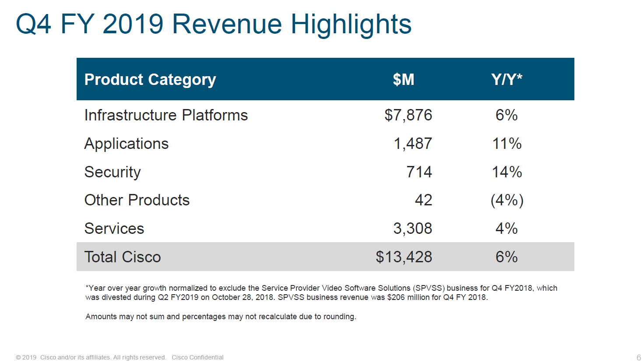Click the 'Q4 FY 2019 Revenue Highlights' title
This screenshot has height=363, width=644.
point(214,25)
